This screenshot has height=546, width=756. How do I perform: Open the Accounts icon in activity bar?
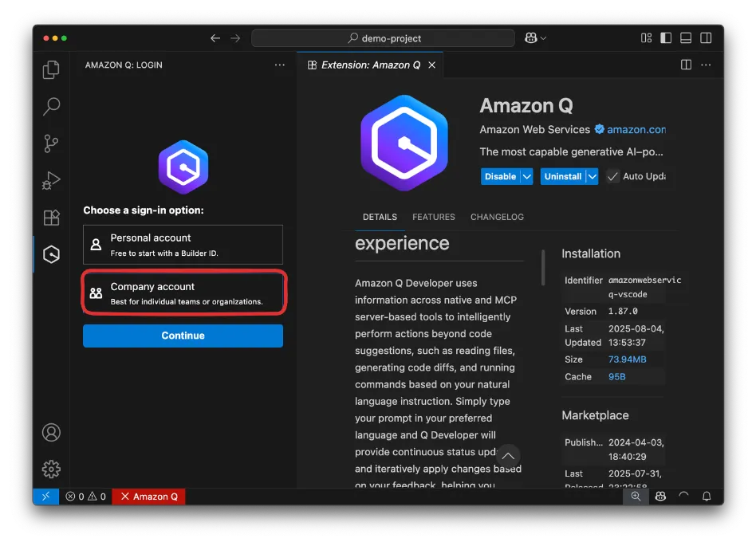[x=51, y=432]
